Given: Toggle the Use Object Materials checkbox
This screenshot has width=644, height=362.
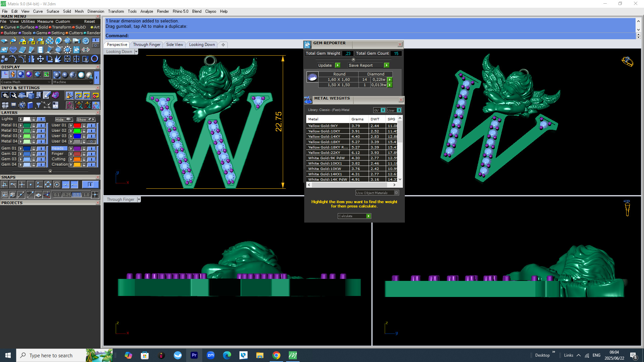Looking at the screenshot, I should click(396, 193).
